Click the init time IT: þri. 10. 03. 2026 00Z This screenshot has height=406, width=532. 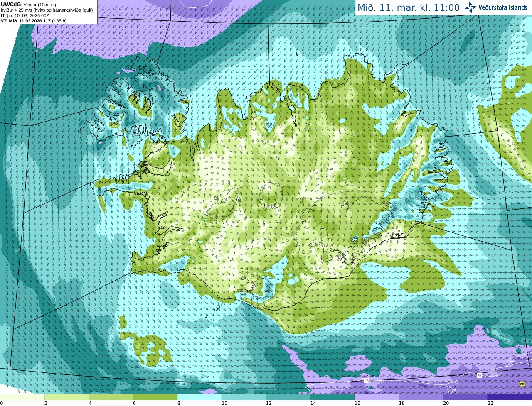pos(25,15)
